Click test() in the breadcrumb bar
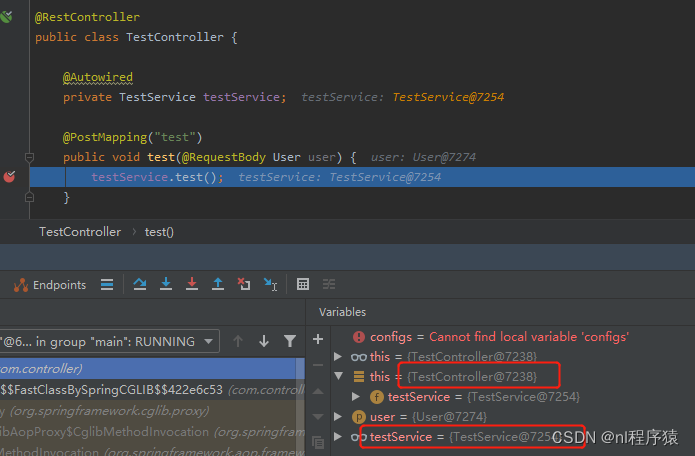Image resolution: width=695 pixels, height=456 pixels. pos(159,232)
